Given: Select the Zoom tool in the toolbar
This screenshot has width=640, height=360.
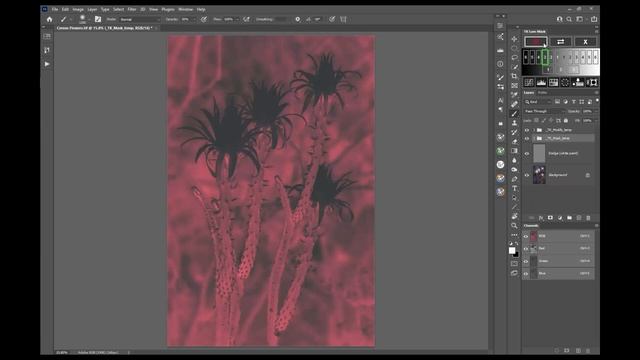Looking at the screenshot, I should (514, 225).
